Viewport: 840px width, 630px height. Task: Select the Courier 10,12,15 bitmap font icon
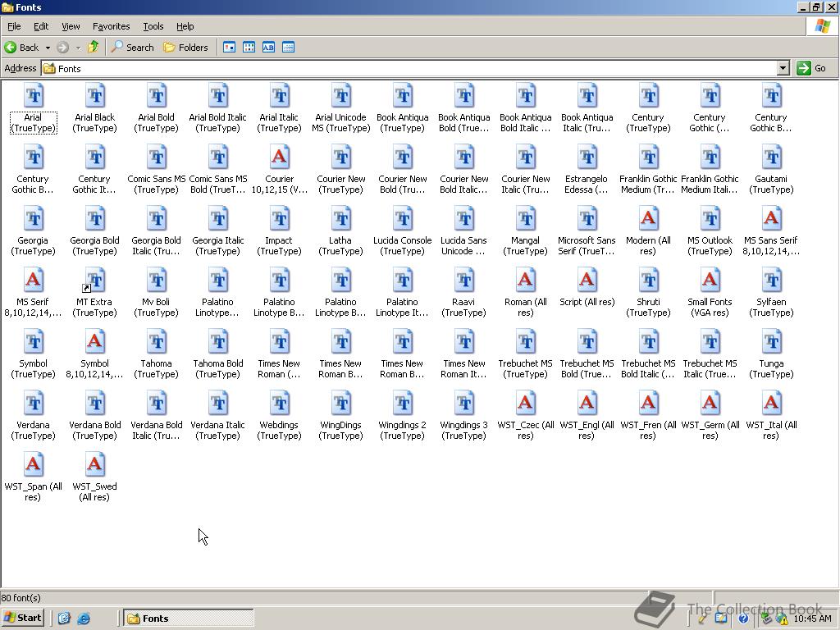279,158
